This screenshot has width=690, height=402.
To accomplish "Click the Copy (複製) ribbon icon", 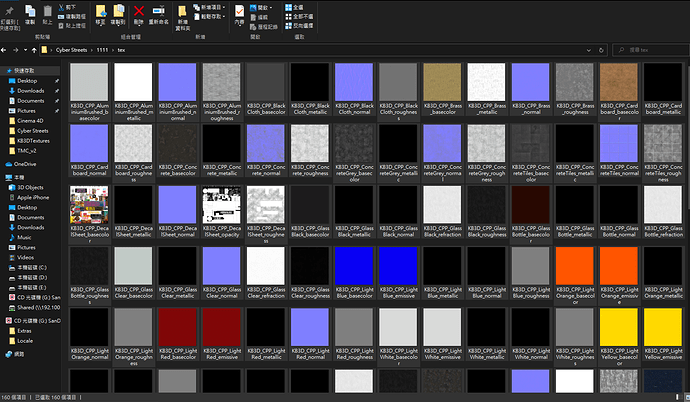I will [30, 15].
